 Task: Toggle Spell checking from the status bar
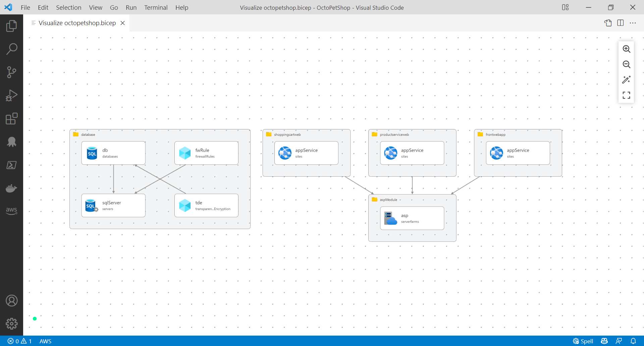(583, 341)
